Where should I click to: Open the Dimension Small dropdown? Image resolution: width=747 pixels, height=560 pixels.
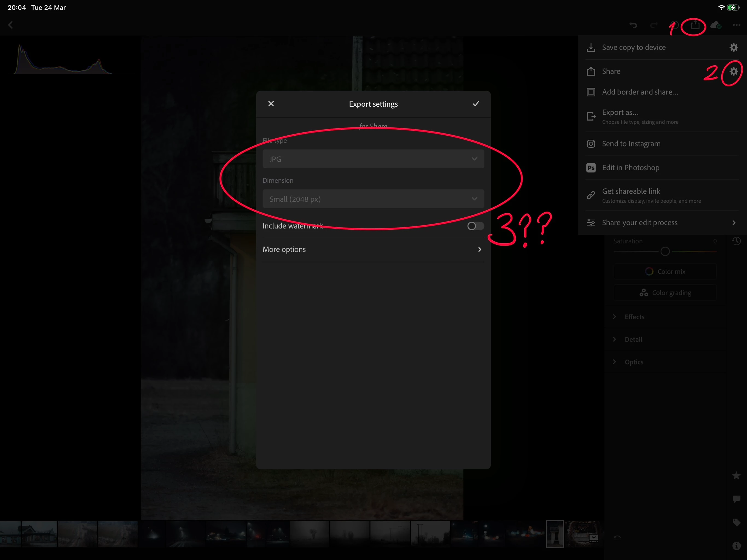pyautogui.click(x=373, y=199)
